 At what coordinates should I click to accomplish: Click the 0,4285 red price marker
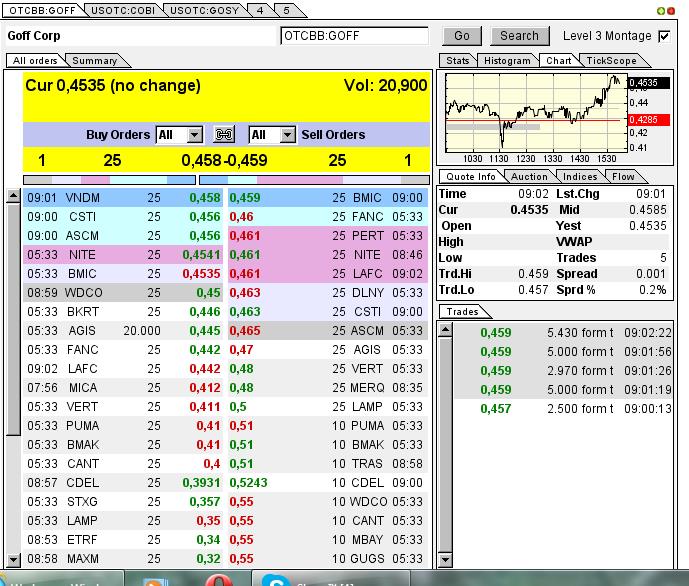[649, 119]
